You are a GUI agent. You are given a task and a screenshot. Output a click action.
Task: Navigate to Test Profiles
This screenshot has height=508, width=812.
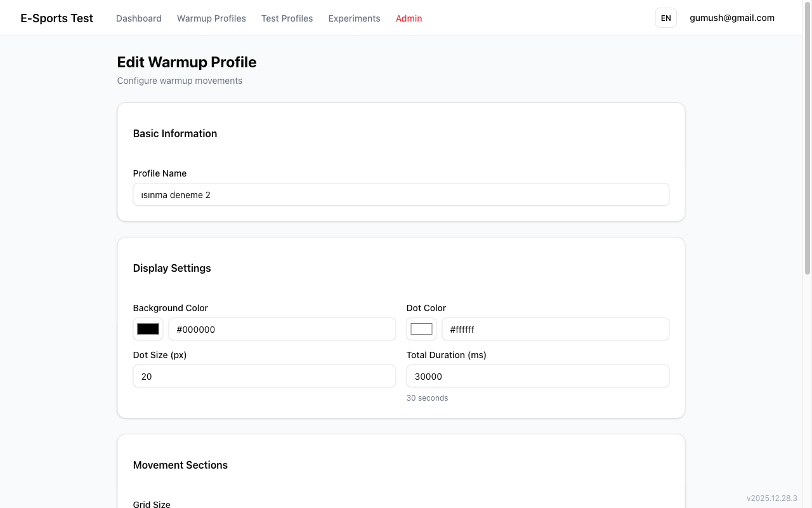pos(287,18)
